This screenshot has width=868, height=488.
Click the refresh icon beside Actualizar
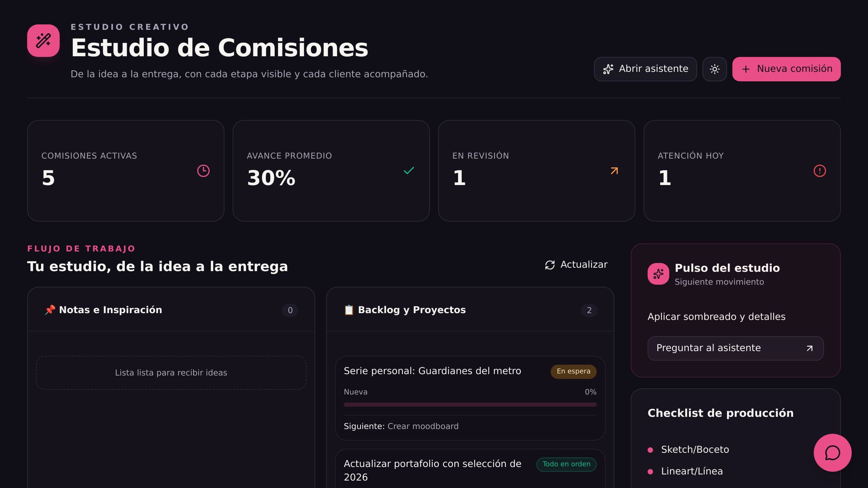click(550, 265)
